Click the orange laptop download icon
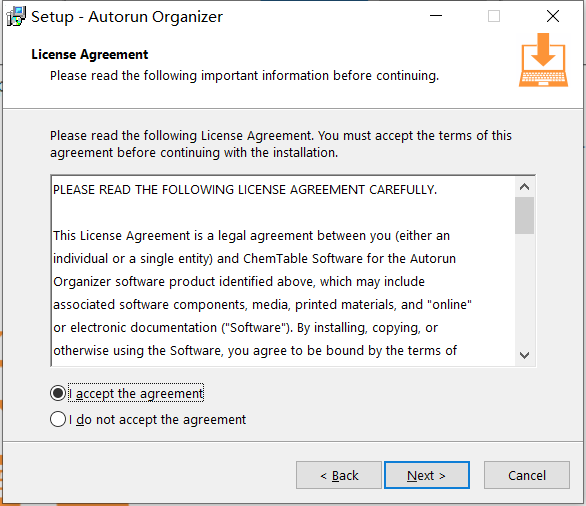586x506 pixels. 543,60
